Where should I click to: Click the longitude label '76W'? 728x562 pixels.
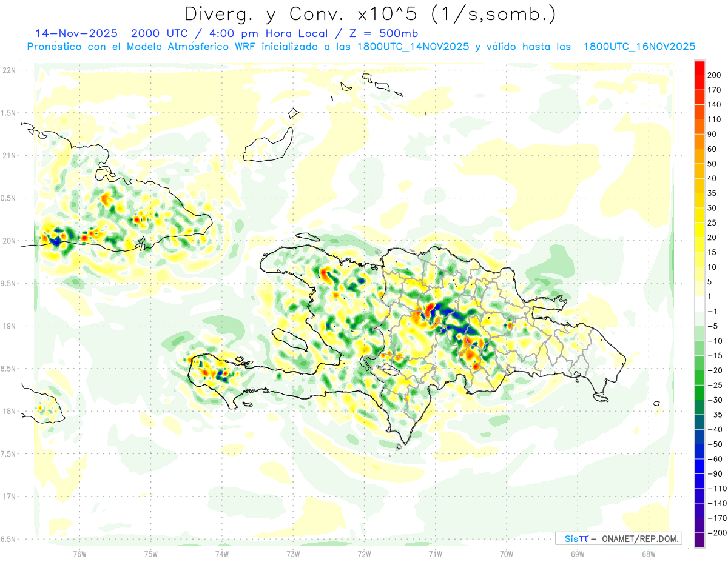(79, 553)
